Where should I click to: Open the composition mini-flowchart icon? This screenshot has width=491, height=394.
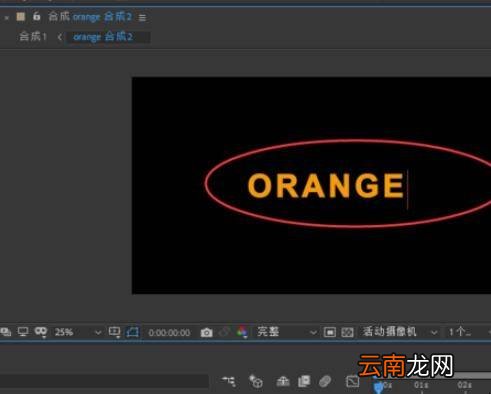point(229,381)
